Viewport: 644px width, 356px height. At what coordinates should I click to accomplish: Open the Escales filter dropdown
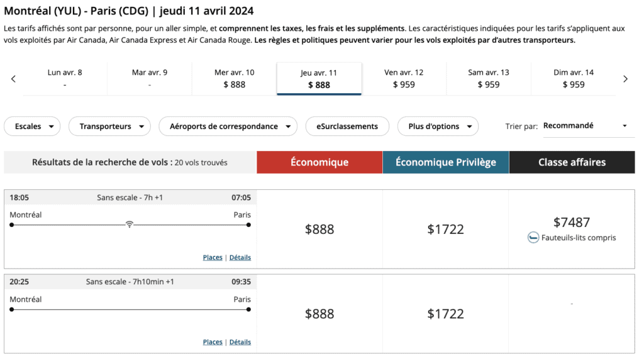pyautogui.click(x=32, y=126)
